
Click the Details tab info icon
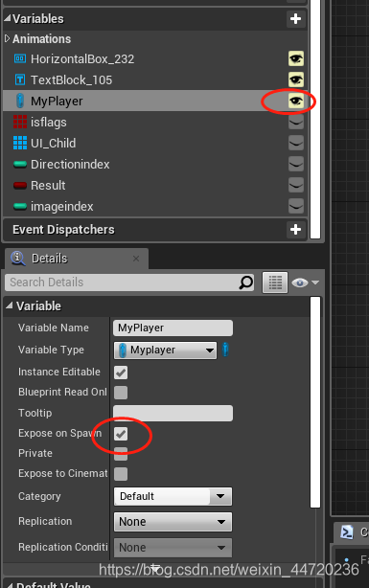click(18, 259)
